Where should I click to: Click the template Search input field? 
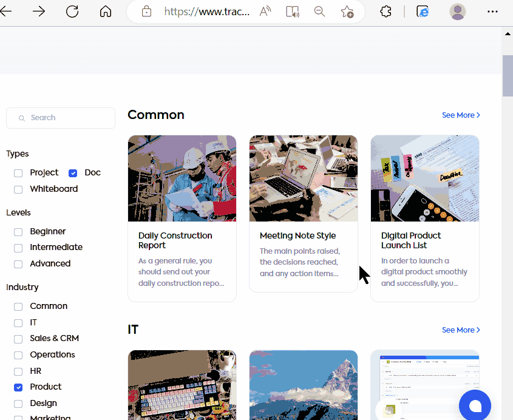[60, 118]
